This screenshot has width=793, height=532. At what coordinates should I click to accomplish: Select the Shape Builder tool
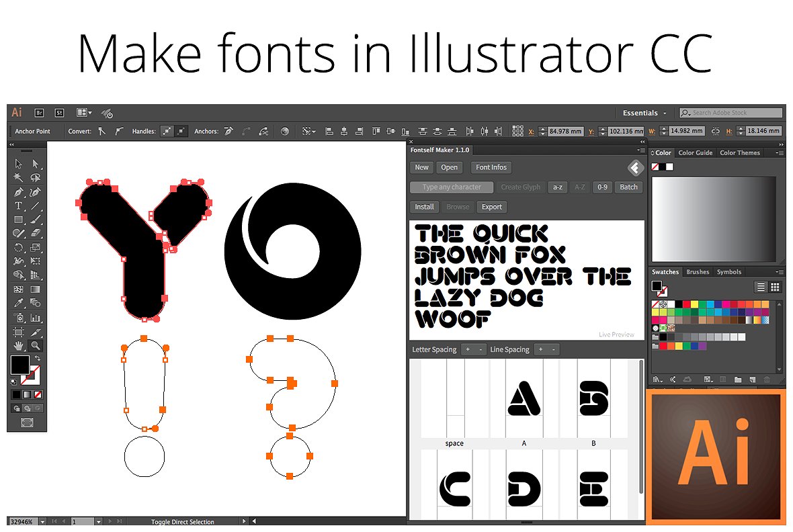tap(19, 275)
